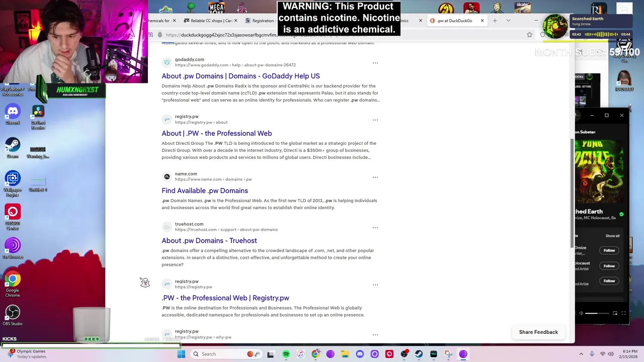The height and width of the screenshot is (362, 644).
Task: Open more options for name.com result
Action: click(375, 177)
